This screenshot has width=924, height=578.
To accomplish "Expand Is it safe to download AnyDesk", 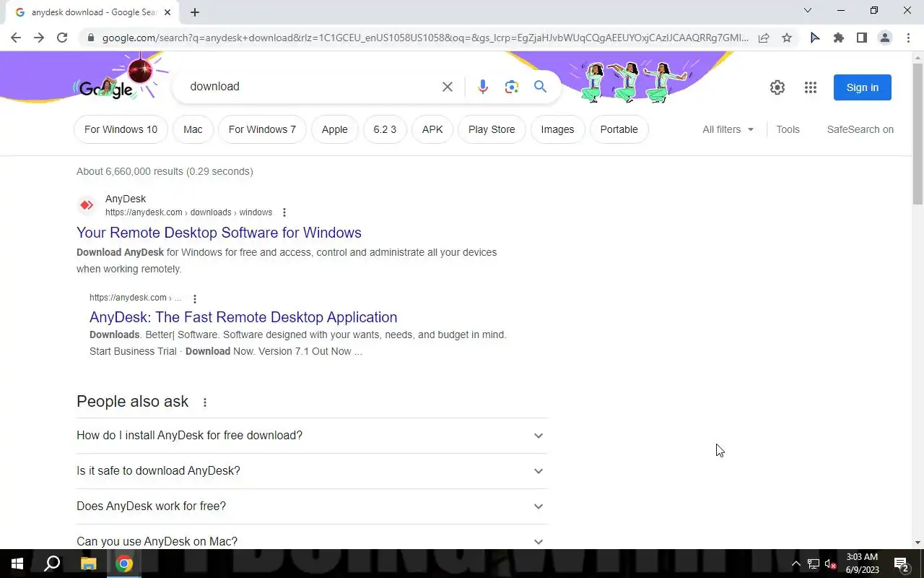I will (312, 471).
